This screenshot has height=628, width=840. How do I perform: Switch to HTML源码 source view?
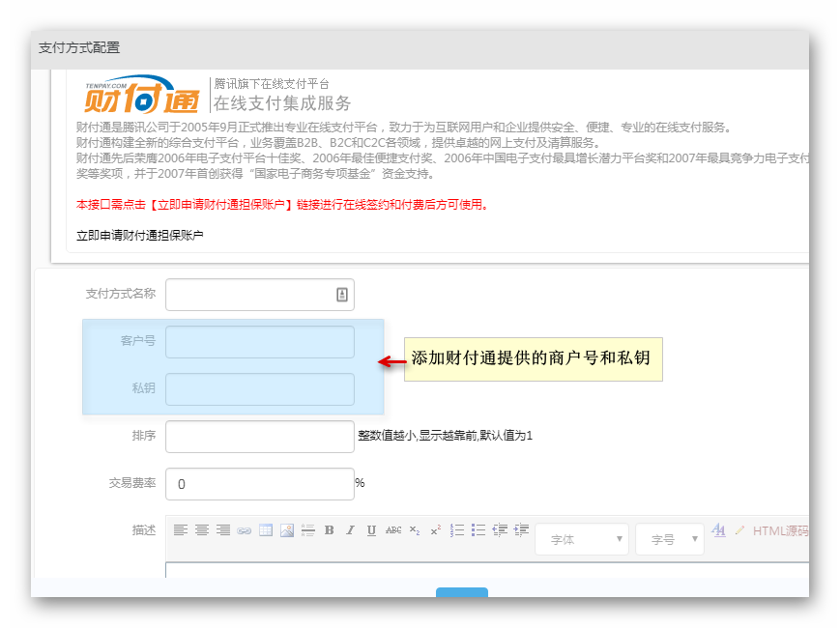pyautogui.click(x=780, y=530)
